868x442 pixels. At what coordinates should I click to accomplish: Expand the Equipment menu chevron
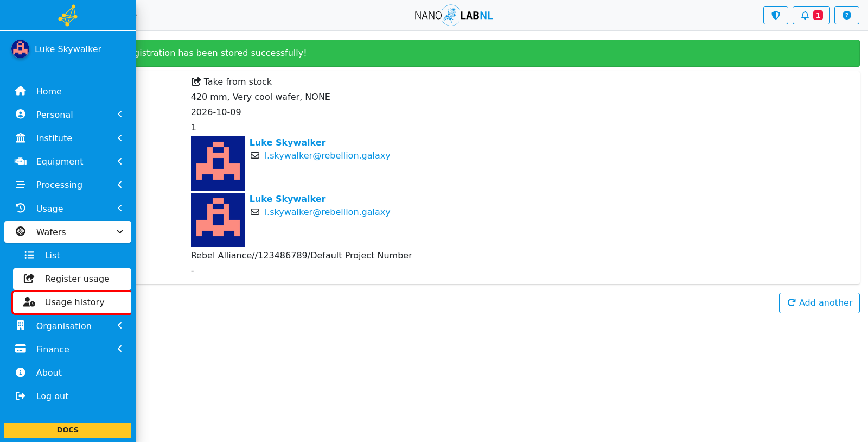(x=120, y=161)
